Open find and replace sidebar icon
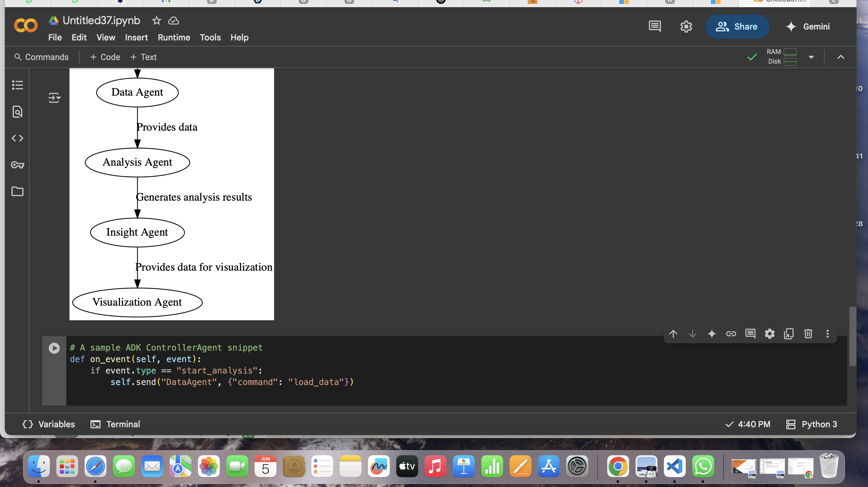 coord(17,112)
